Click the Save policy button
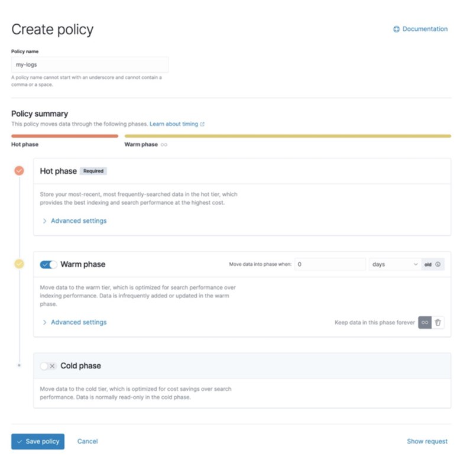 [x=37, y=441]
